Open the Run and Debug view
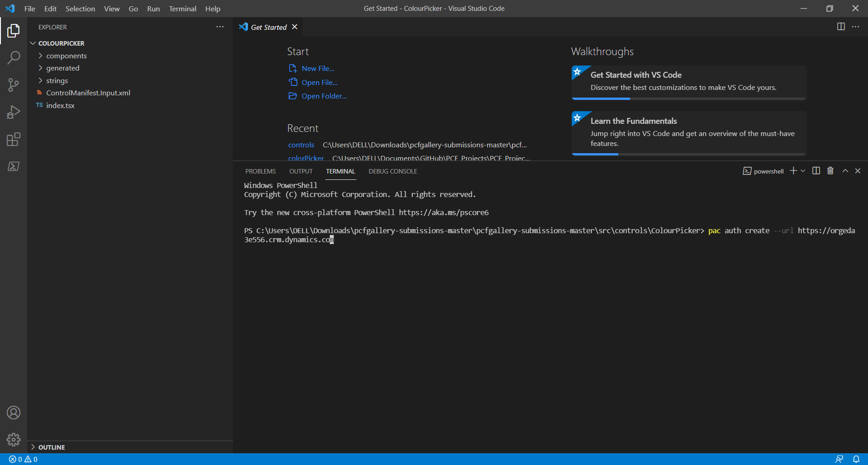Image resolution: width=868 pixels, height=465 pixels. tap(14, 112)
